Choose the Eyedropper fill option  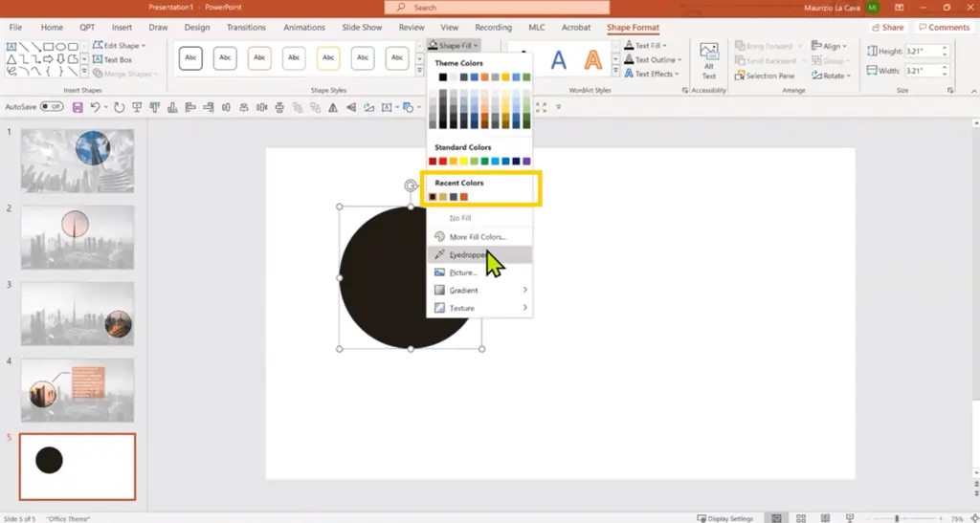pyautogui.click(x=479, y=254)
